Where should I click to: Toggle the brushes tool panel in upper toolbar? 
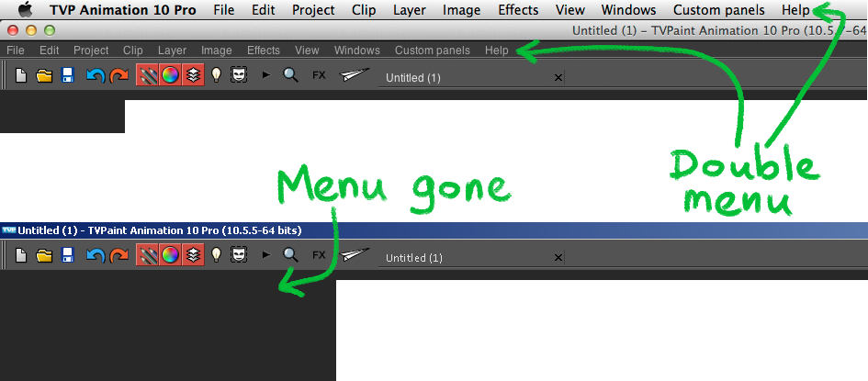click(147, 74)
